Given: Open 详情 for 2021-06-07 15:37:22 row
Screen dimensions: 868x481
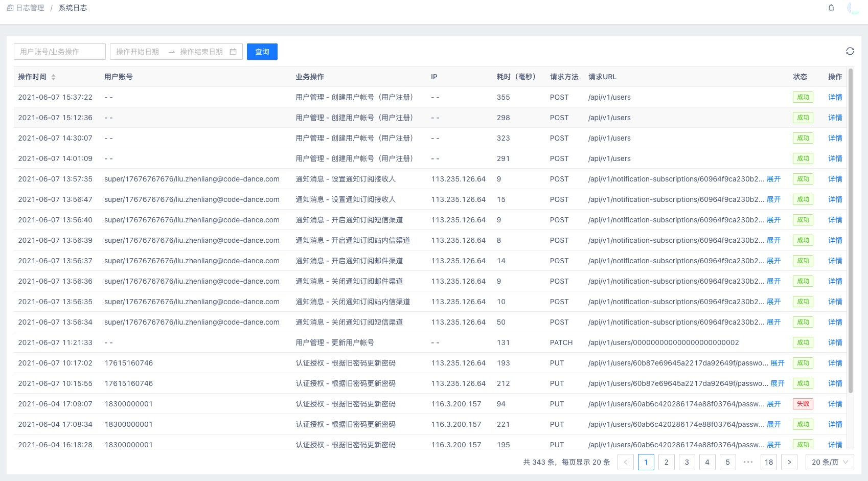Looking at the screenshot, I should coord(835,97).
